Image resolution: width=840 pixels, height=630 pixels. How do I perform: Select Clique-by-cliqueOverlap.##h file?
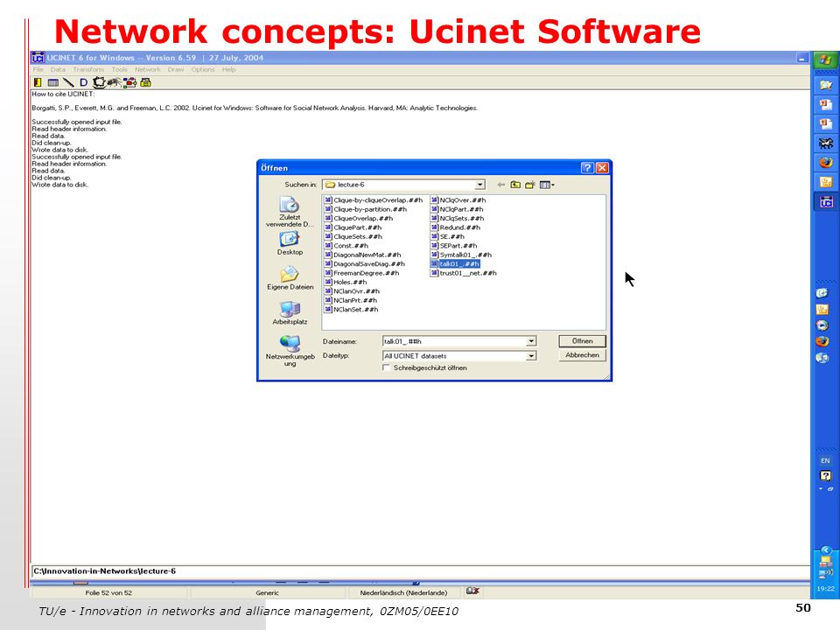(374, 200)
